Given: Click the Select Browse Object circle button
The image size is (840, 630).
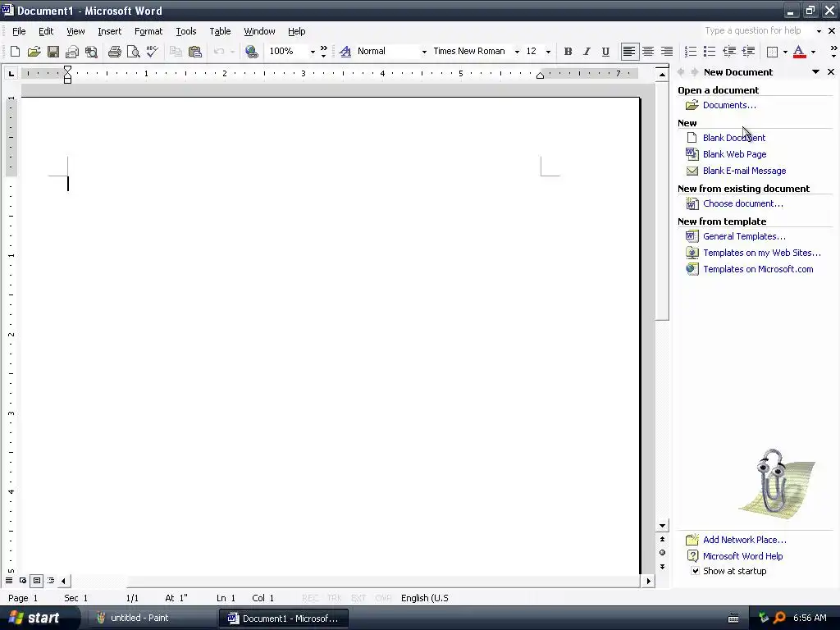Looking at the screenshot, I should (x=662, y=553).
